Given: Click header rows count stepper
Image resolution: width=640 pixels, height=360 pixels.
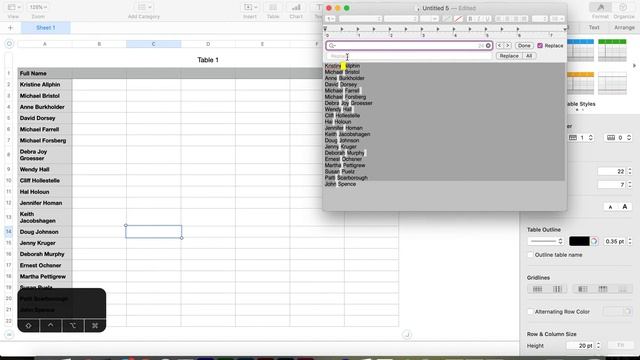Looking at the screenshot, I should point(590,138).
